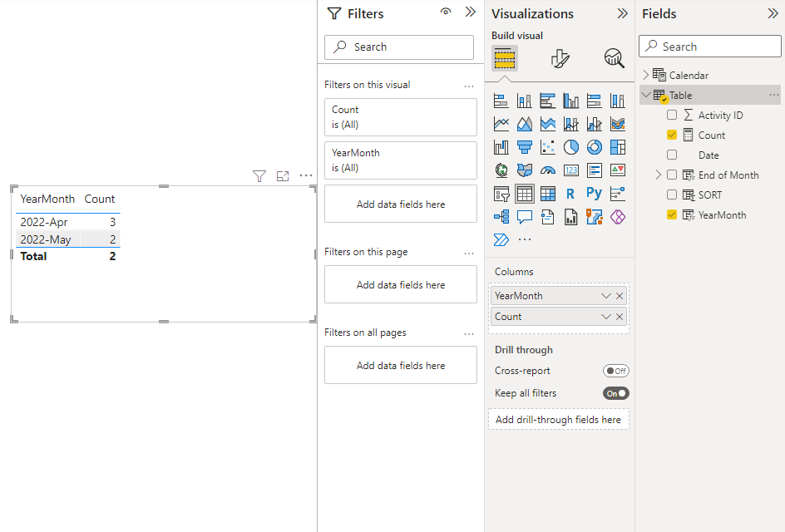Pick the Ribbon chart visual

coord(618,124)
